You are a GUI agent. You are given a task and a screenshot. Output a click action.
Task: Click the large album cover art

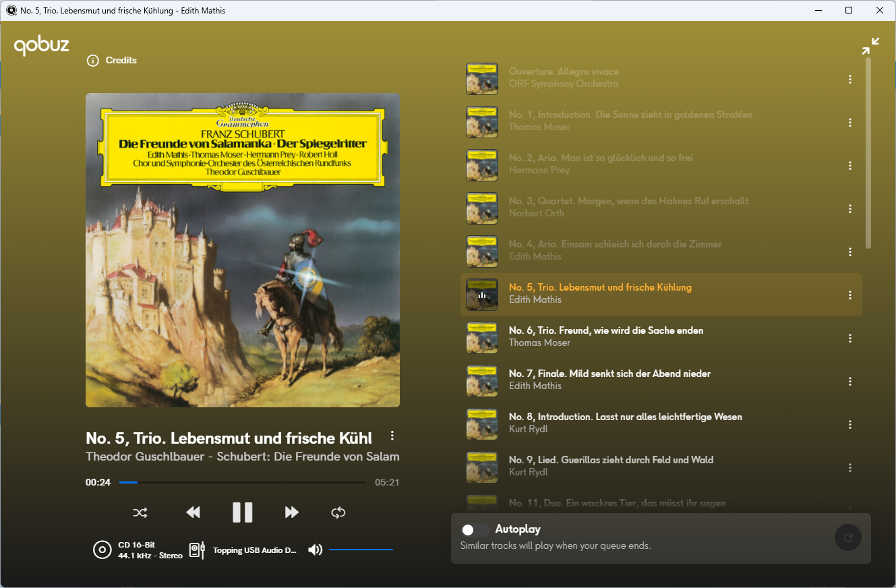point(243,250)
